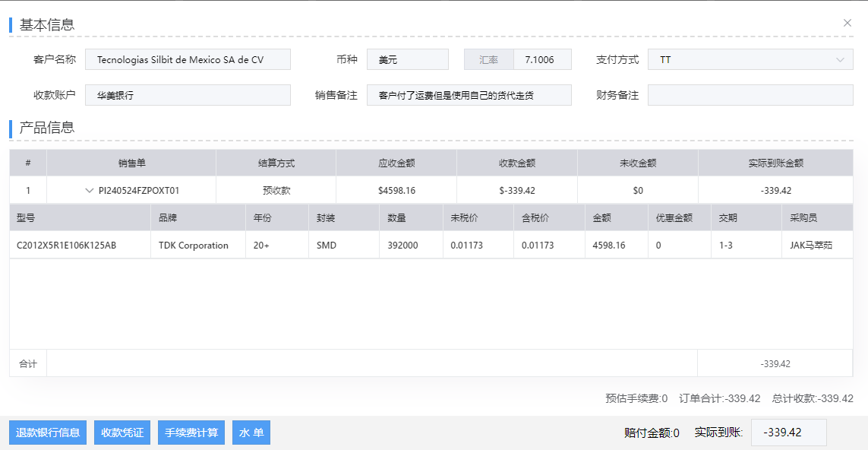Collapse sales order PI240524FZPOXT01 row chevron

pos(90,191)
